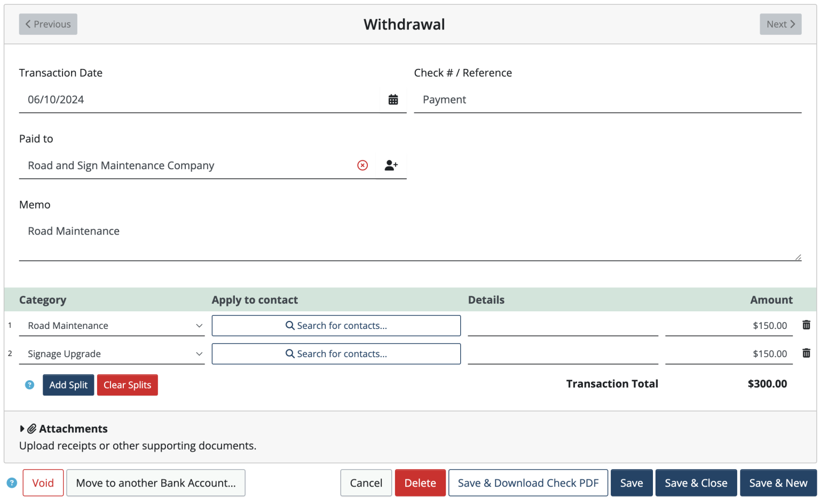Click the Memo text area
Image resolution: width=820 pixels, height=504 pixels.
(x=410, y=240)
